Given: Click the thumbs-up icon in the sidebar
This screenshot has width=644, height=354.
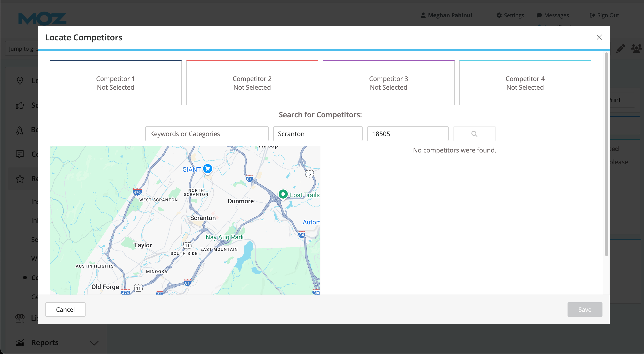Looking at the screenshot, I should pos(20,106).
